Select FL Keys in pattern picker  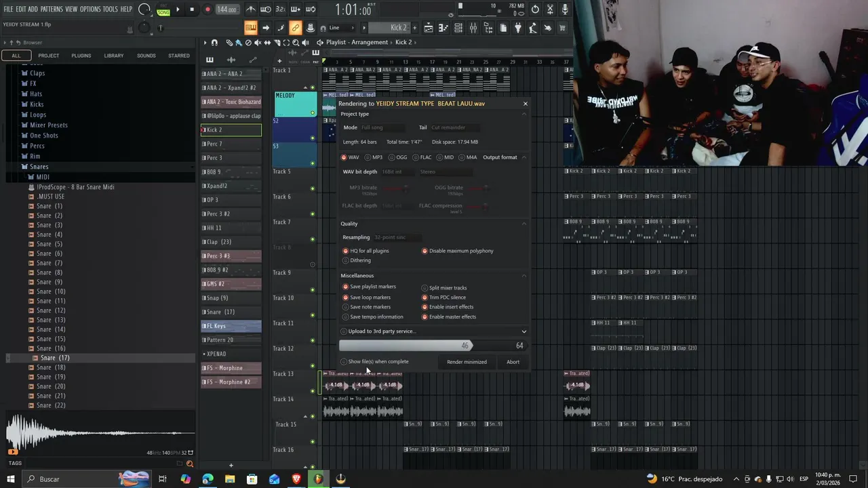click(x=231, y=326)
